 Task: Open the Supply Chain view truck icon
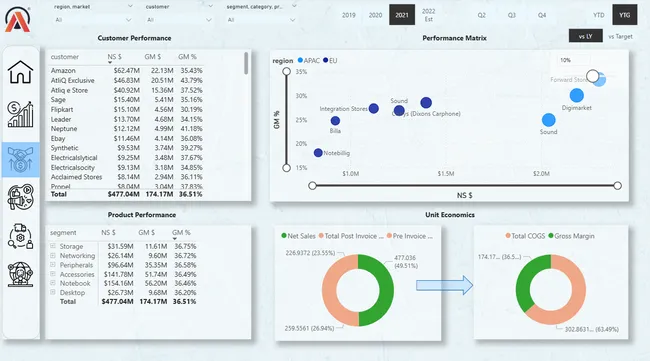pos(20,236)
